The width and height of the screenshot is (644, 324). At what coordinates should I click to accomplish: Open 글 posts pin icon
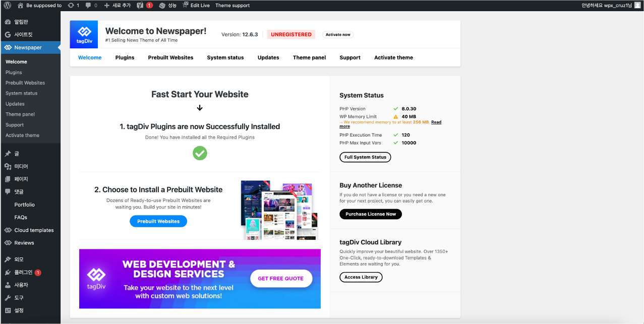(x=8, y=154)
